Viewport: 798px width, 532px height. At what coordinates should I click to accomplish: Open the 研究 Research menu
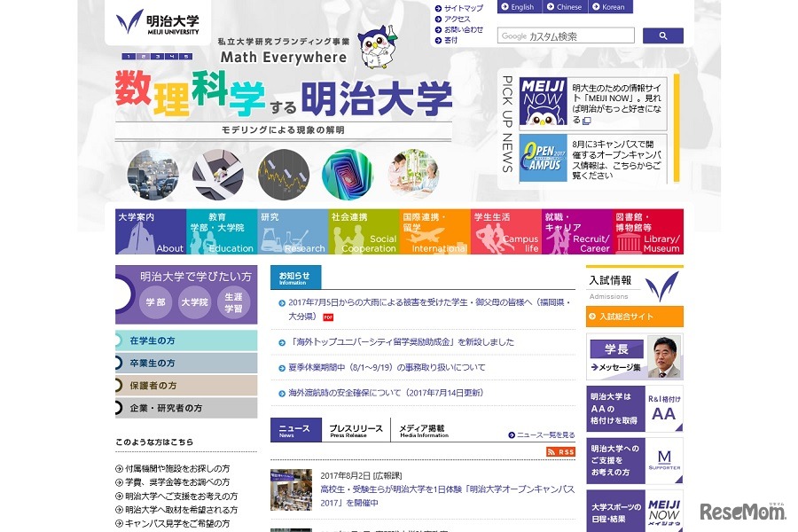(293, 231)
